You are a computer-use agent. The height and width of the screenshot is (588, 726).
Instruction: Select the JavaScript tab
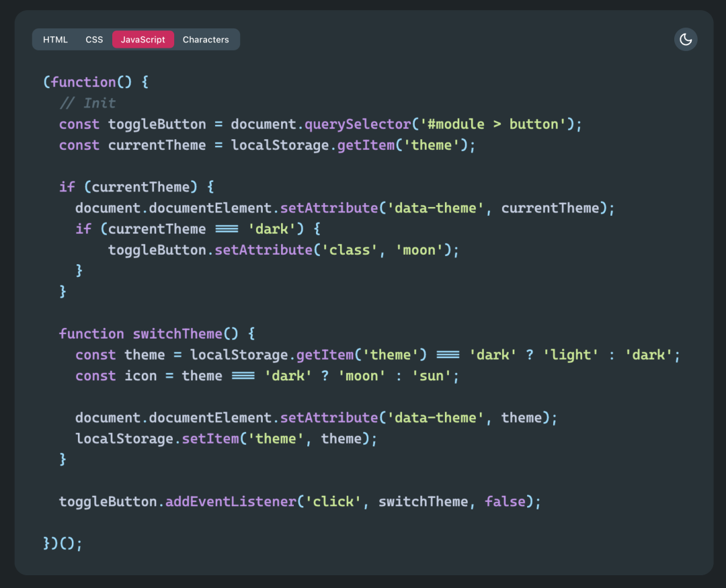pyautogui.click(x=143, y=40)
